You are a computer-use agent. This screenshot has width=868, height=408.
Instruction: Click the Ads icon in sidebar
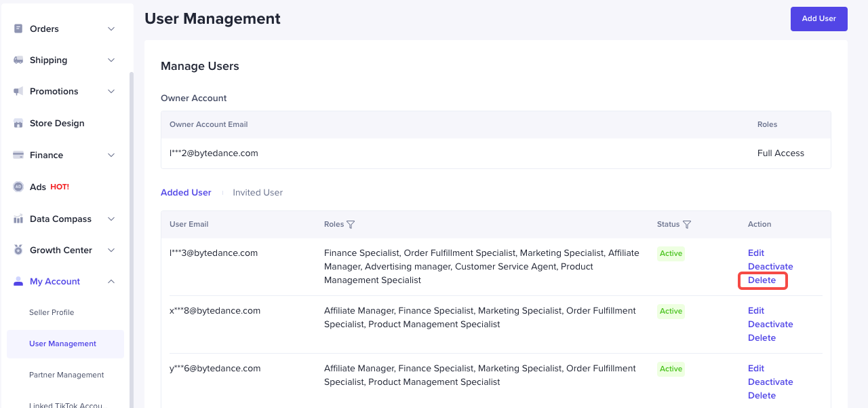coord(18,187)
